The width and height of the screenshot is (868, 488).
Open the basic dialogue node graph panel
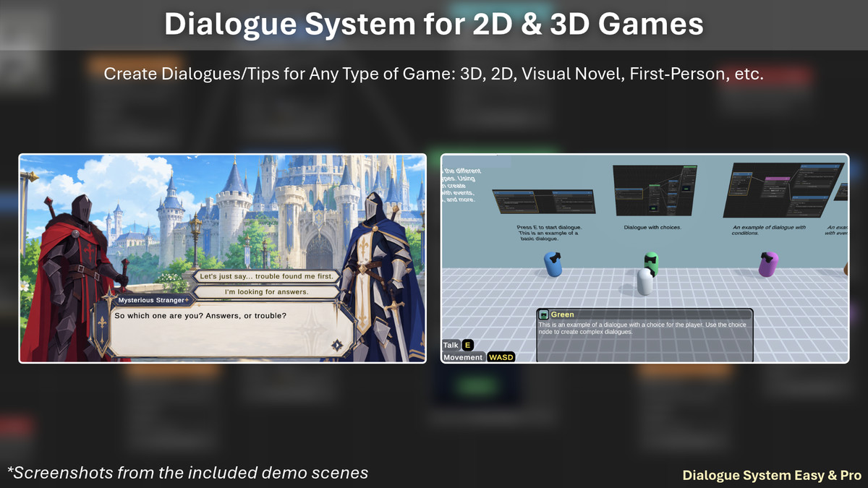click(544, 201)
